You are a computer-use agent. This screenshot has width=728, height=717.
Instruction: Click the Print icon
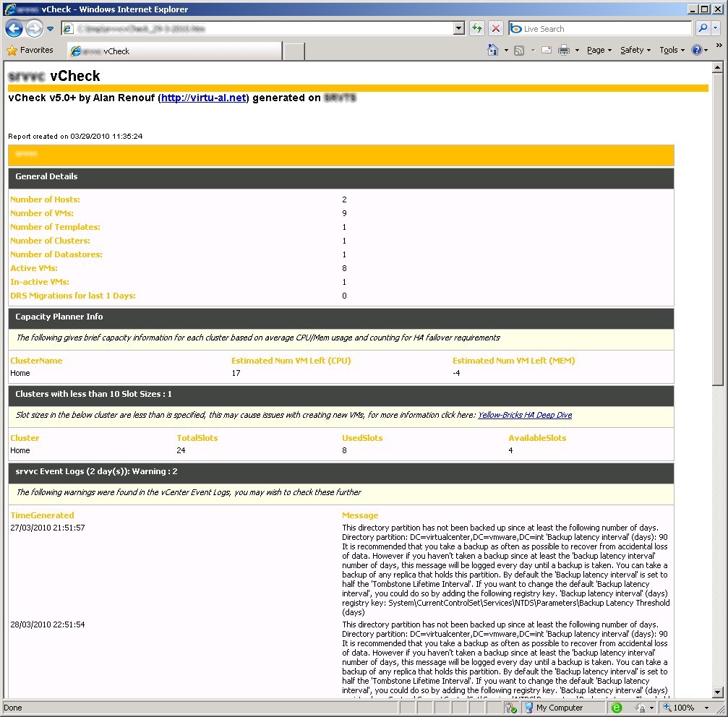[x=564, y=50]
